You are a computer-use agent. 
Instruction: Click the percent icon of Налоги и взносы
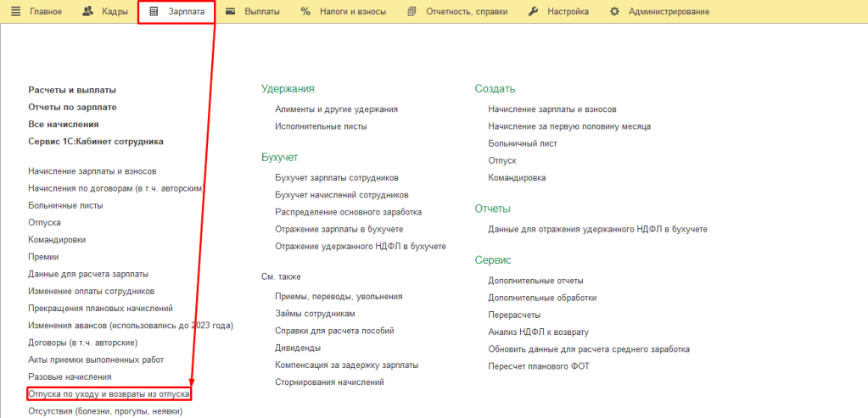[305, 11]
